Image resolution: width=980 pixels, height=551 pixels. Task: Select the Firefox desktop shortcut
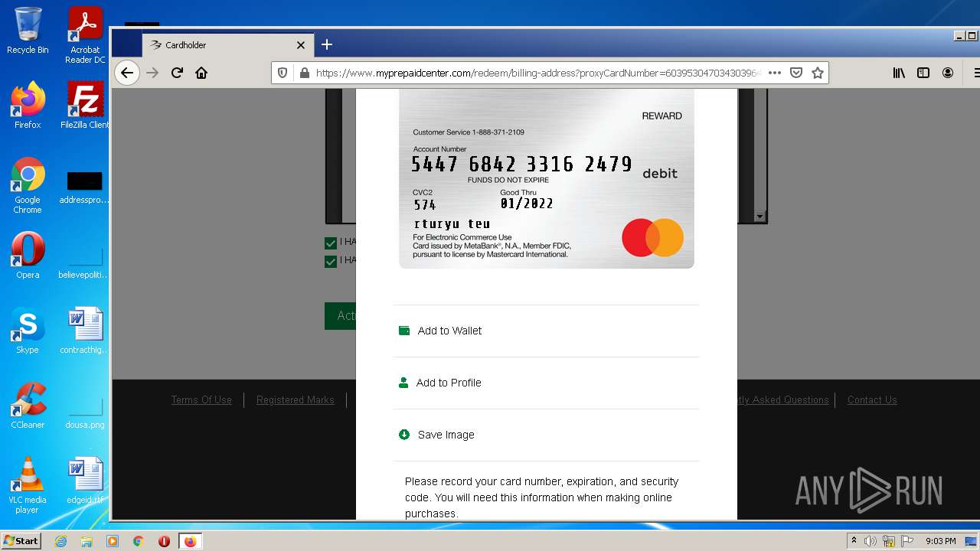(x=28, y=106)
